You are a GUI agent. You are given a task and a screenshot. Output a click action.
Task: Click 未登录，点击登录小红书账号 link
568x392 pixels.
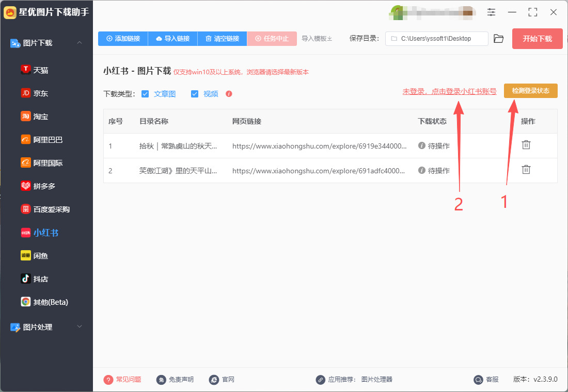tap(450, 91)
